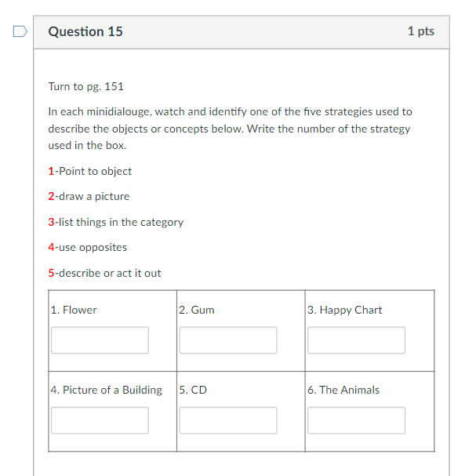Click The Animals answer input box
The width and height of the screenshot is (476, 476).
point(356,420)
